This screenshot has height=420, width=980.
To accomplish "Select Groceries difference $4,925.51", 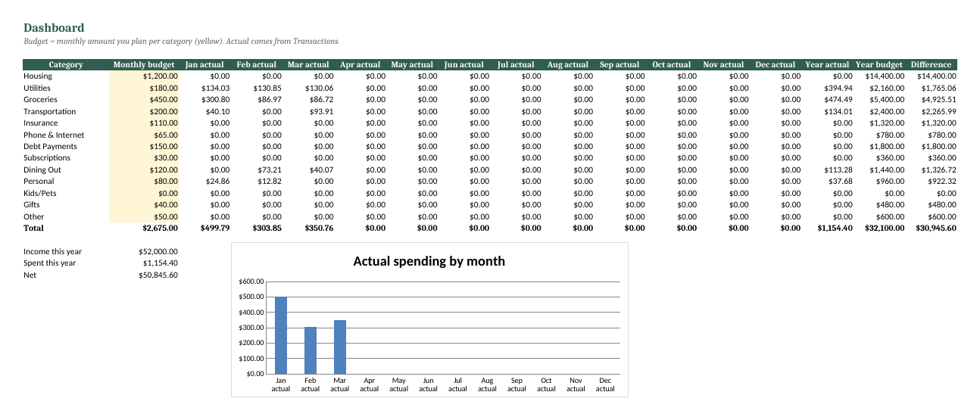I will point(939,99).
